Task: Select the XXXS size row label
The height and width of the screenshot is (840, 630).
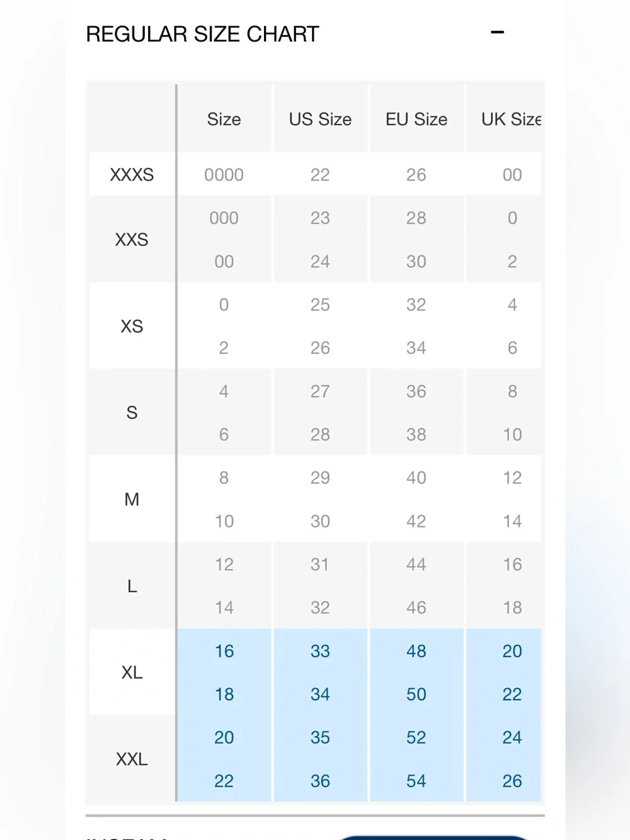Action: pos(132,175)
